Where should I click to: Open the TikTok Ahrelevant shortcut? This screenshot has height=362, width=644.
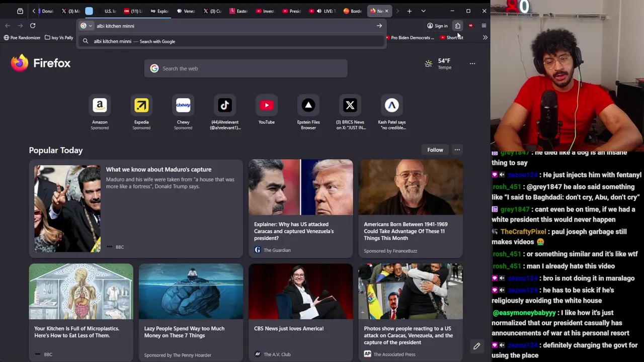click(x=225, y=111)
